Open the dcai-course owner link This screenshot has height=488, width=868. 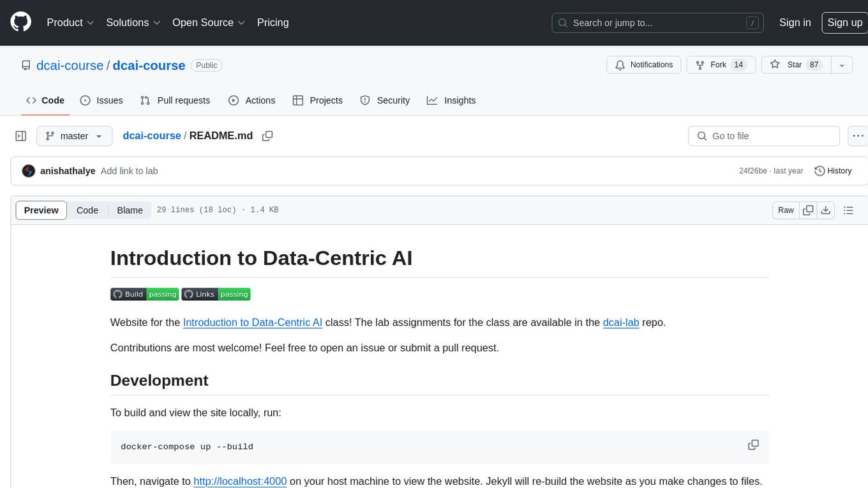[70, 65]
